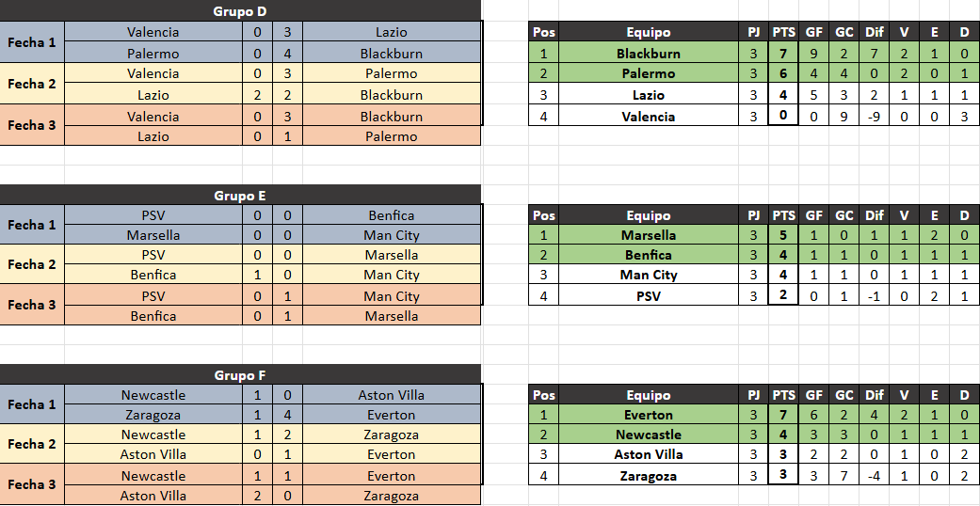Select Fecha 2 label in Grupo E
The image size is (980, 506).
32,264
